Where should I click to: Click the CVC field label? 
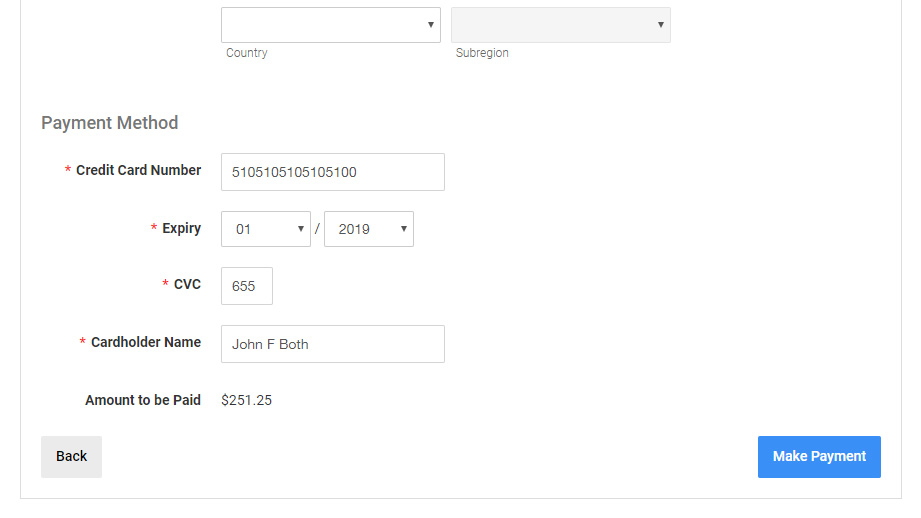(x=187, y=284)
